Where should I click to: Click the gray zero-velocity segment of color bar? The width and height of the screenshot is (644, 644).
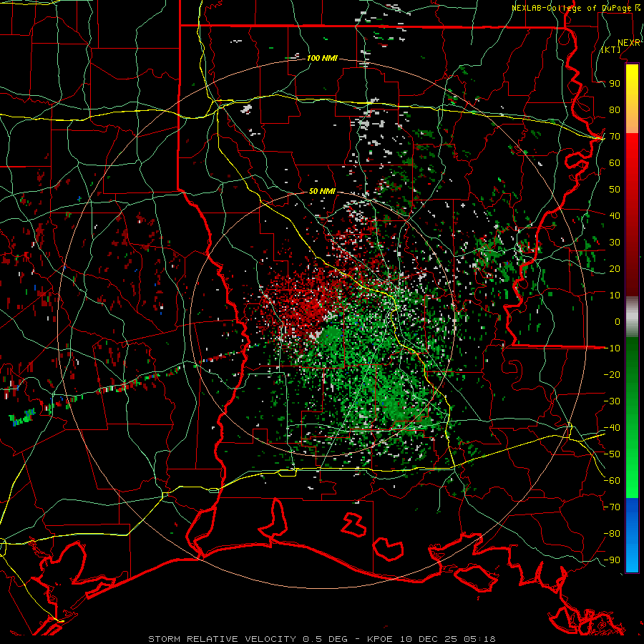[632, 317]
